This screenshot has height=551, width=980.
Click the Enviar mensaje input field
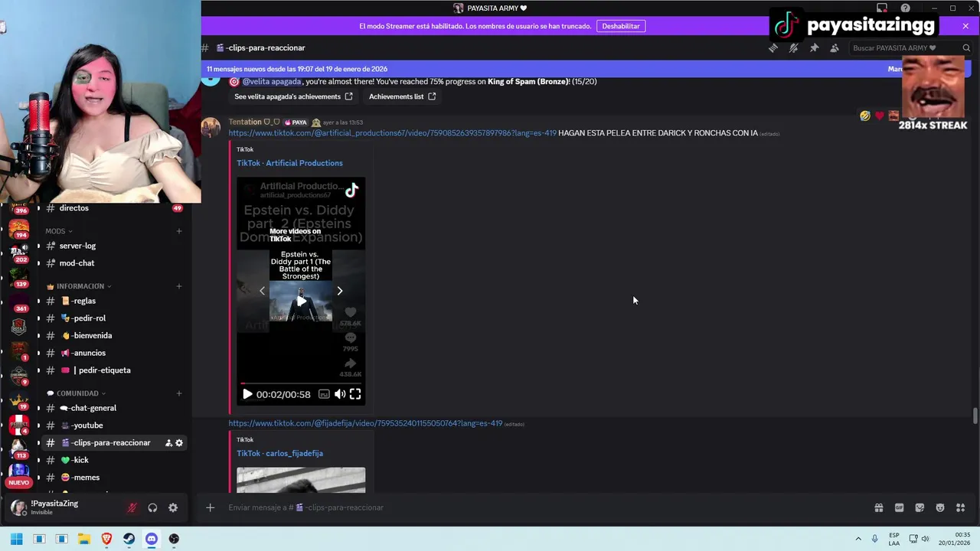[536, 507]
